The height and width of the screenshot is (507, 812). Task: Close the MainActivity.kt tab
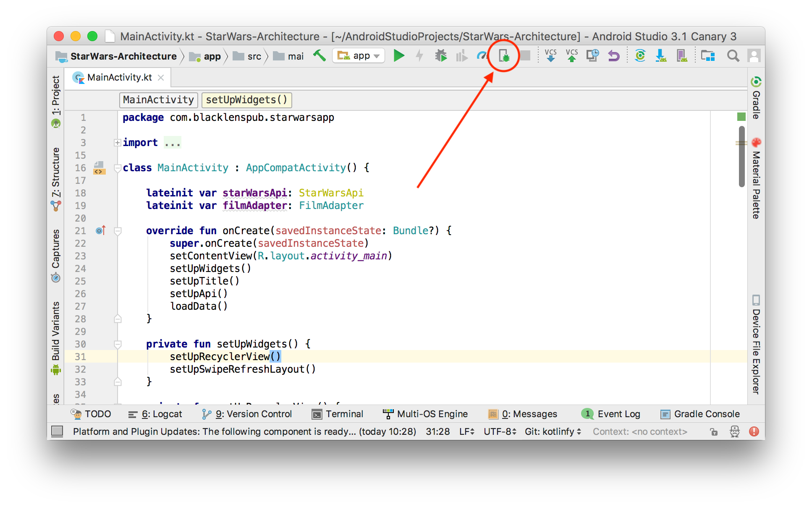[x=161, y=78]
